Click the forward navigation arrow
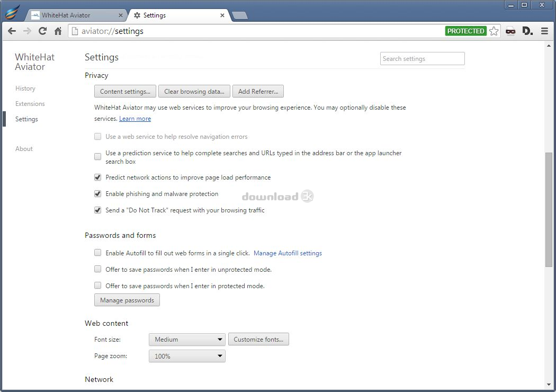 tap(27, 31)
